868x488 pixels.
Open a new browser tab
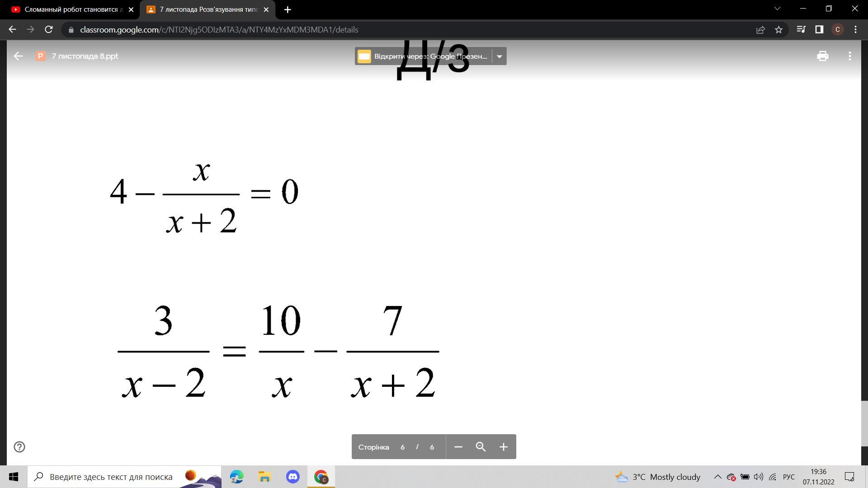(x=288, y=9)
